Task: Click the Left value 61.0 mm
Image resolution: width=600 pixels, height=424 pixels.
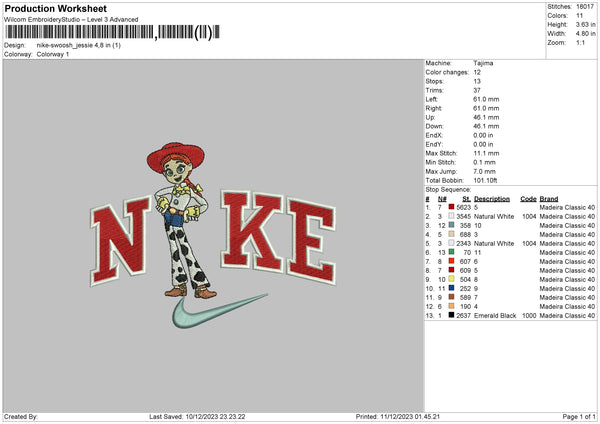Action: pyautogui.click(x=486, y=99)
